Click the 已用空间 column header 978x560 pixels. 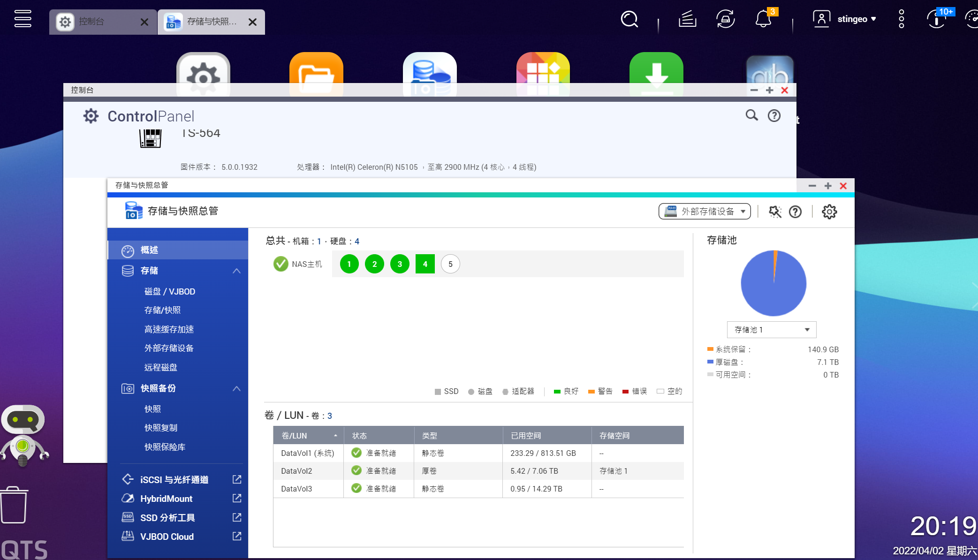tap(547, 435)
